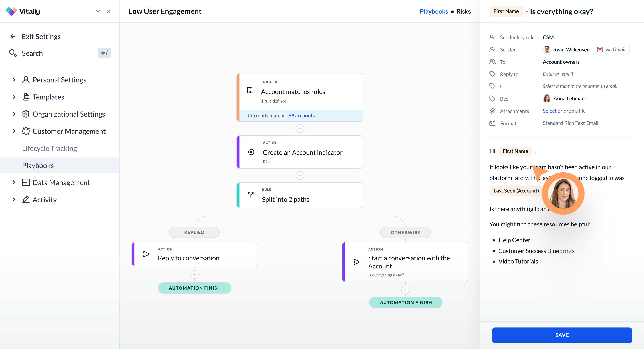644x349 pixels.
Task: Click the Personal Settings person icon
Action: click(26, 80)
